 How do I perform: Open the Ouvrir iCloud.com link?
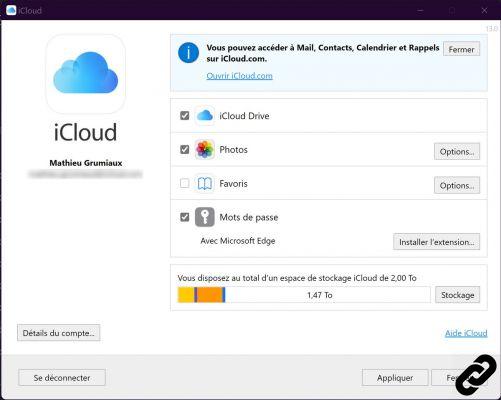click(x=239, y=76)
